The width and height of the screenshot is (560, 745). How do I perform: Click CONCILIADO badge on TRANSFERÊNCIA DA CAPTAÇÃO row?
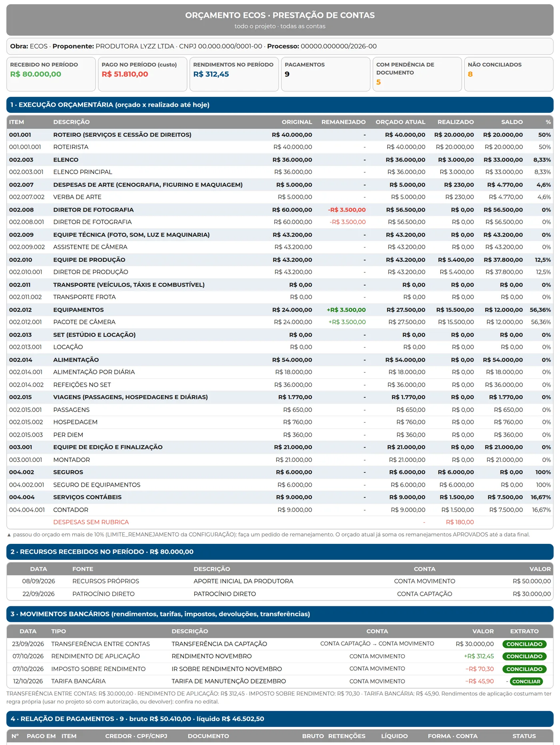point(524,644)
